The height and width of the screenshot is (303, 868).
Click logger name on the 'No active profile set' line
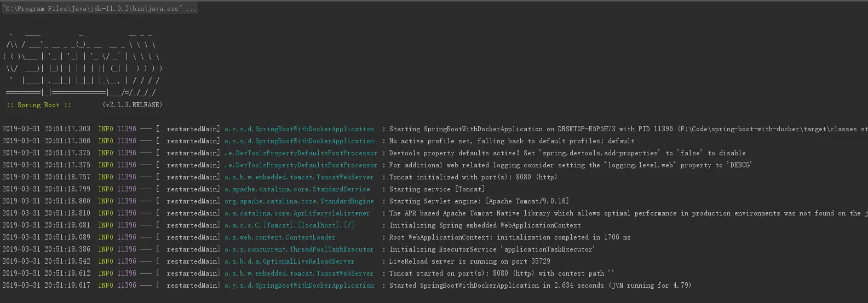[x=299, y=141]
